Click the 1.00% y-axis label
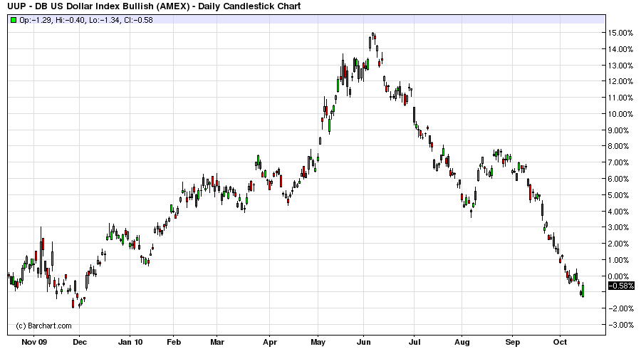This screenshot has width=641, height=364. click(x=620, y=260)
